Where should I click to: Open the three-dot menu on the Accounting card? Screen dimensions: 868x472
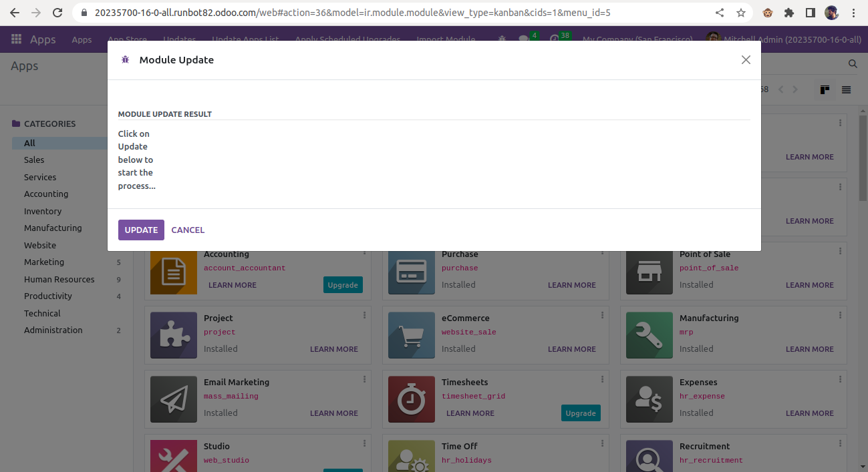364,251
